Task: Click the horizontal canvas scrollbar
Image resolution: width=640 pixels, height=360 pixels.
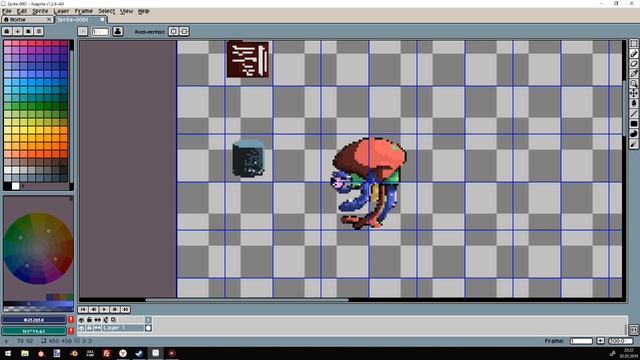Action: click(247, 300)
